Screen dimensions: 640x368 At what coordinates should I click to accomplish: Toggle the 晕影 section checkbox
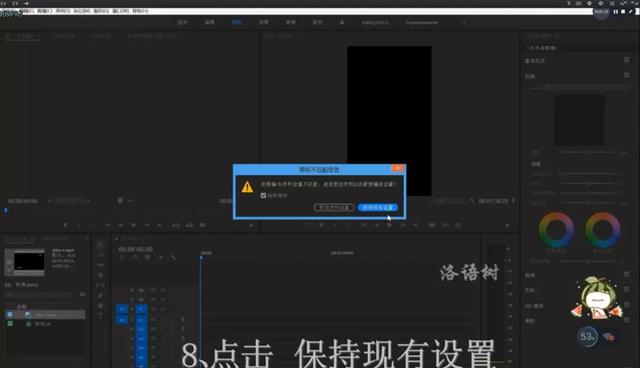tap(627, 320)
